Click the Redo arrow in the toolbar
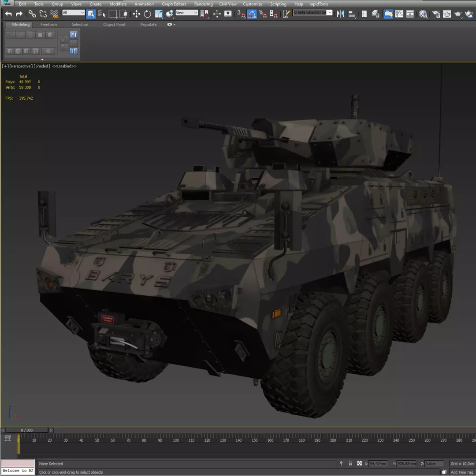Image resolution: width=476 pixels, height=476 pixels. tap(19, 14)
